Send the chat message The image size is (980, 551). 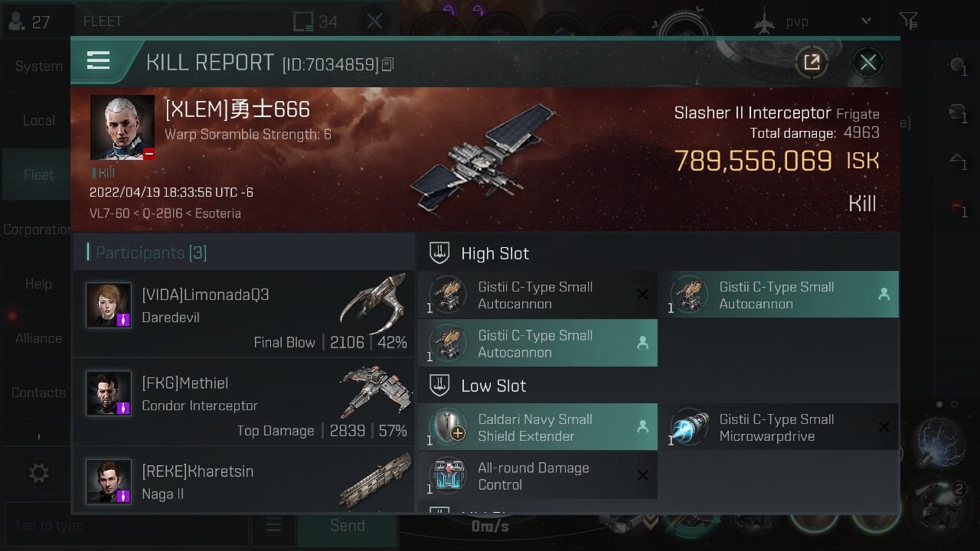(347, 525)
